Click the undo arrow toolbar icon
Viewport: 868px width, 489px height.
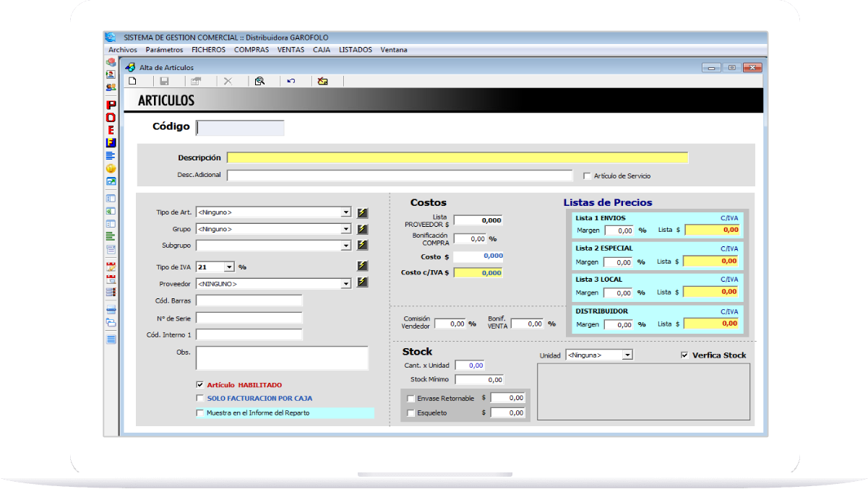click(291, 81)
